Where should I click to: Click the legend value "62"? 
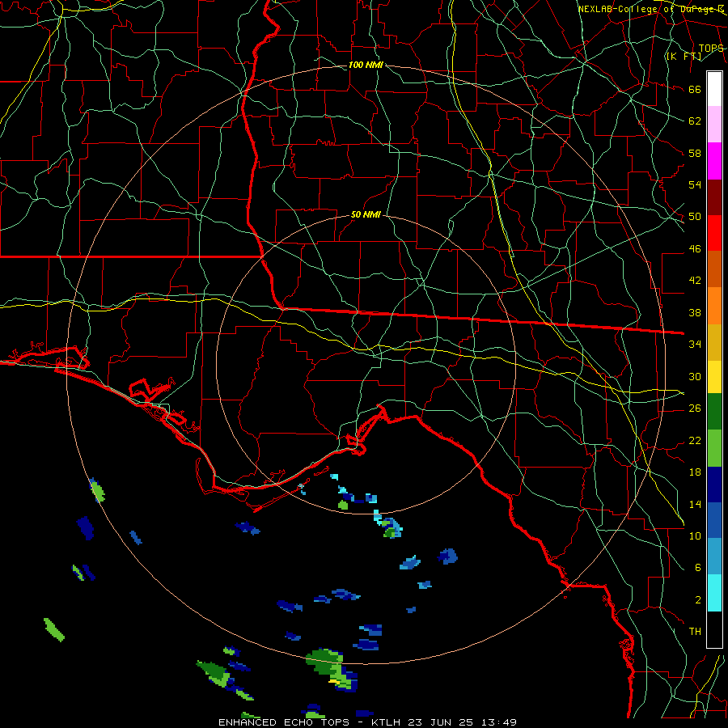click(695, 121)
